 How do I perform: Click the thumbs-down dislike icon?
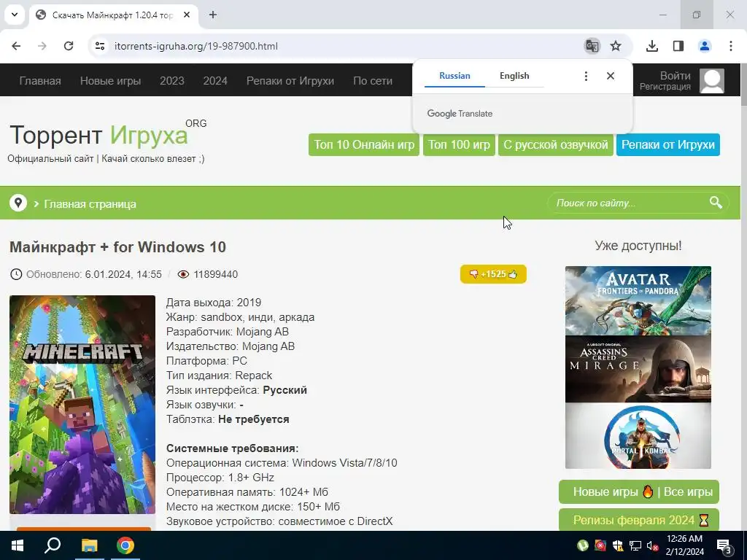pyautogui.click(x=473, y=274)
